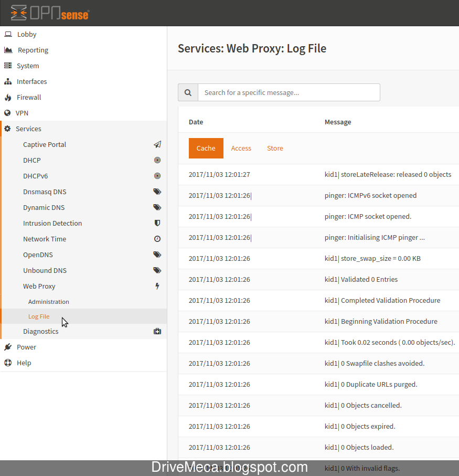Select the Cache log tab
The image size is (459, 476).
click(x=206, y=148)
